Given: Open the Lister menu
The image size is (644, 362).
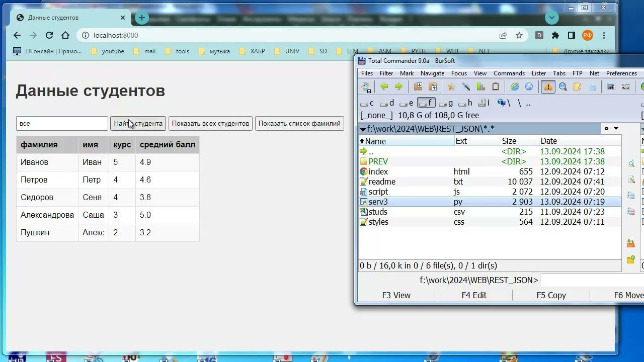Looking at the screenshot, I should click(x=538, y=73).
